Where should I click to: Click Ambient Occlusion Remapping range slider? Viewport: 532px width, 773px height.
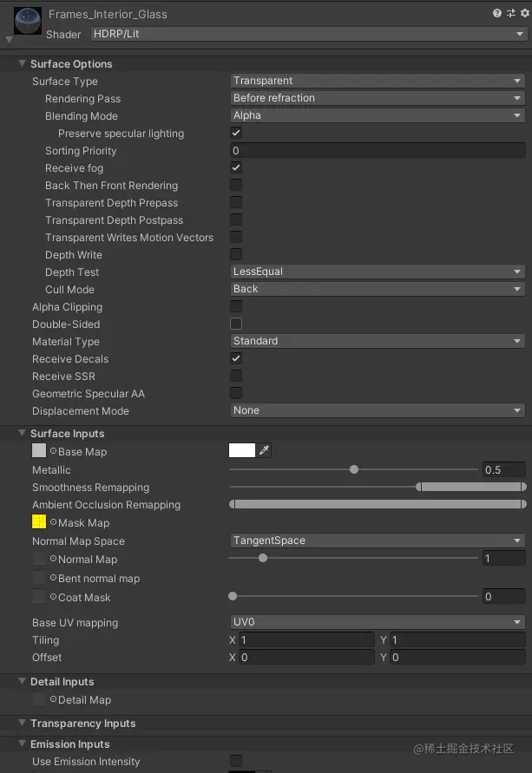coord(378,504)
